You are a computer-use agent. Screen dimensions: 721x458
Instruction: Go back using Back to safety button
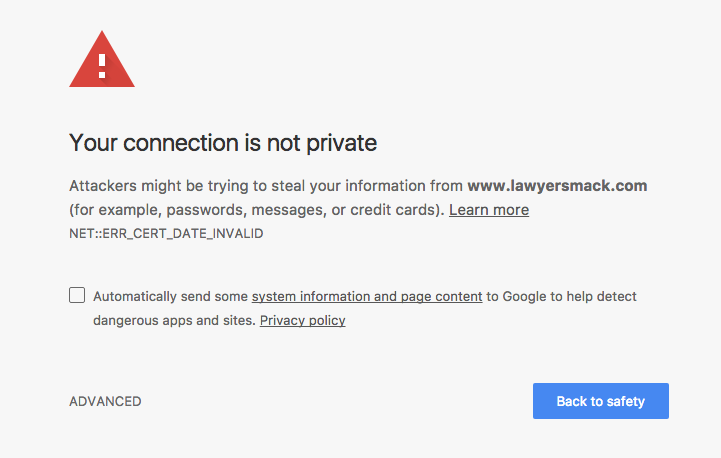point(601,401)
